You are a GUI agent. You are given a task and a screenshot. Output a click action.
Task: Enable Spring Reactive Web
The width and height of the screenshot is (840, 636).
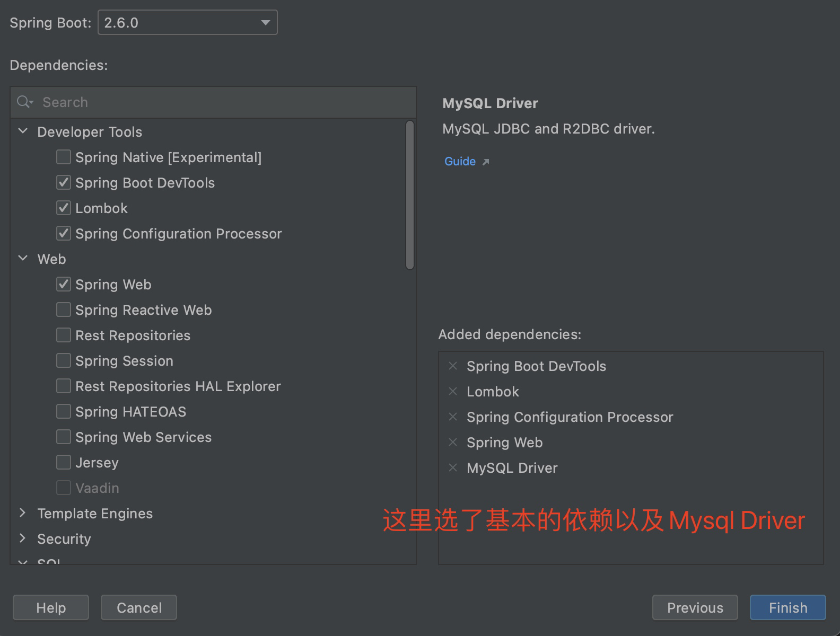click(63, 310)
